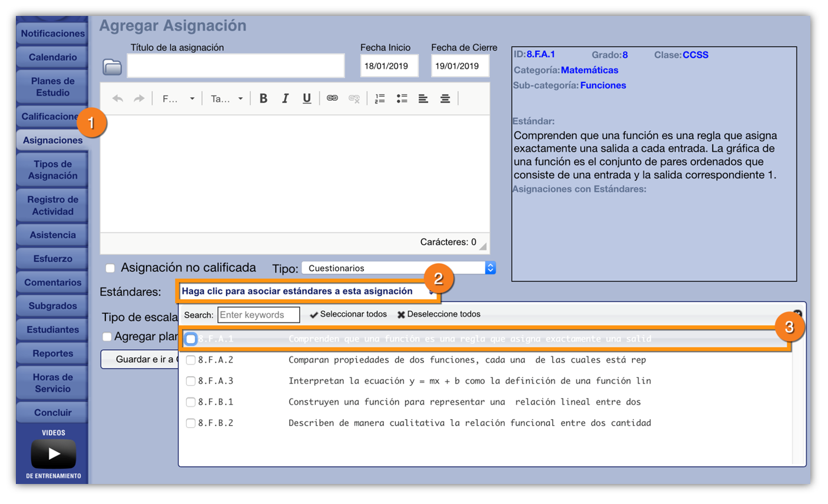Insert a numbered list
Screen dimensions: 828x504
(380, 99)
